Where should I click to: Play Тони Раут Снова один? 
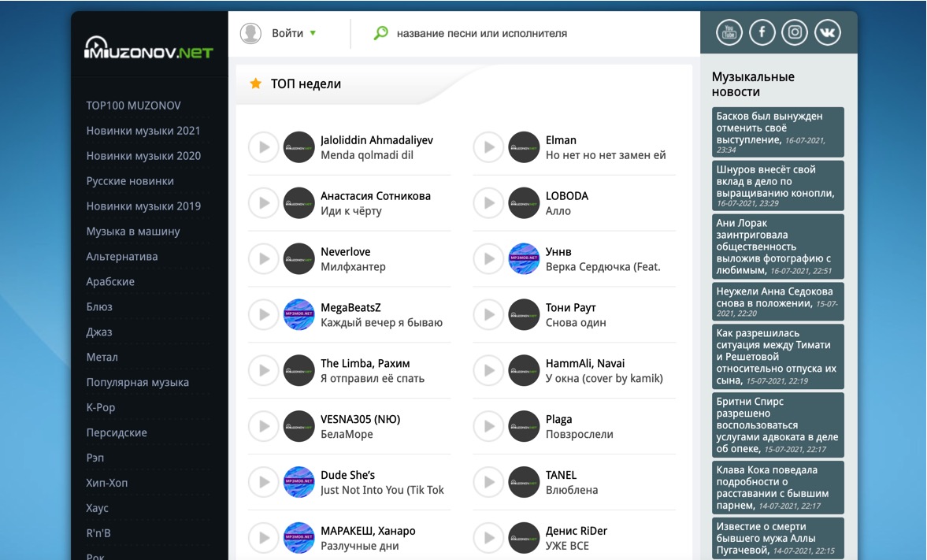coord(488,314)
